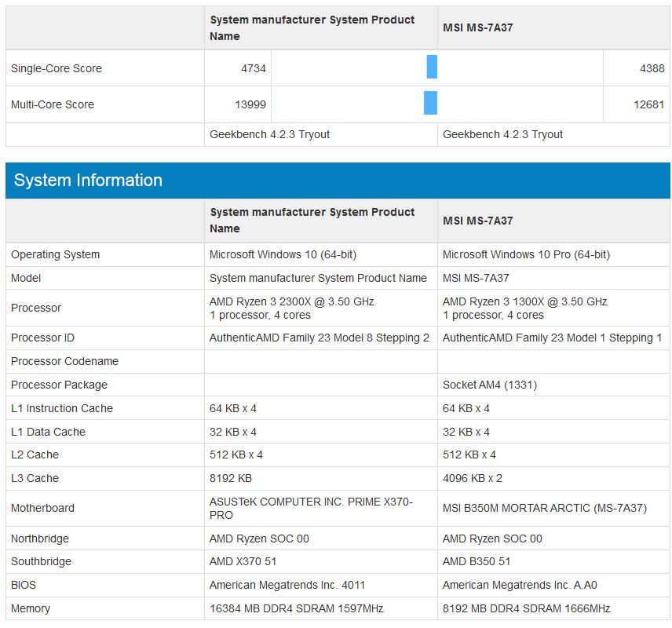Click the System Information section header

click(338, 181)
